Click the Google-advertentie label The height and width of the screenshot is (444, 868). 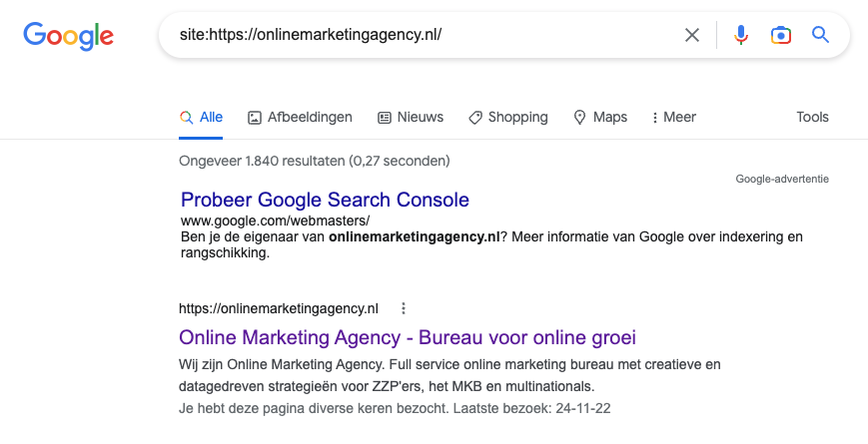pos(782,180)
